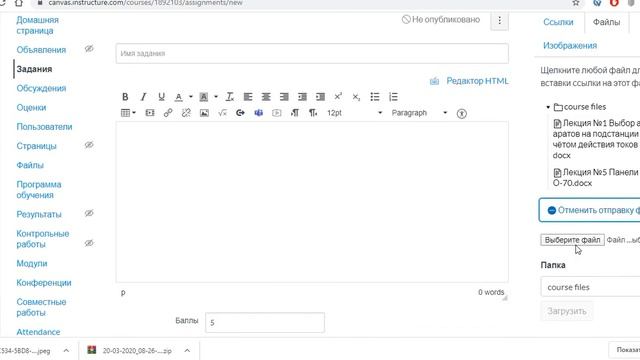Toggle italic formatting in editor
The image size is (640, 360).
[143, 97]
